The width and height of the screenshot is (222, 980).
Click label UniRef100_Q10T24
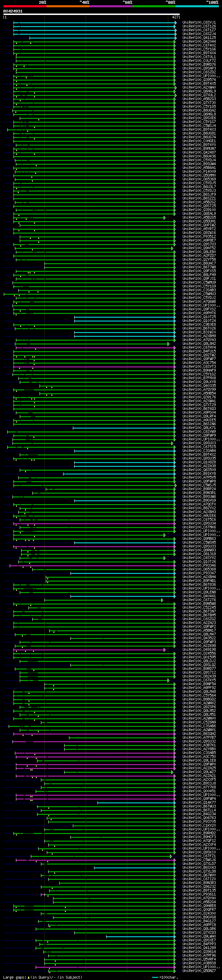point(199,321)
